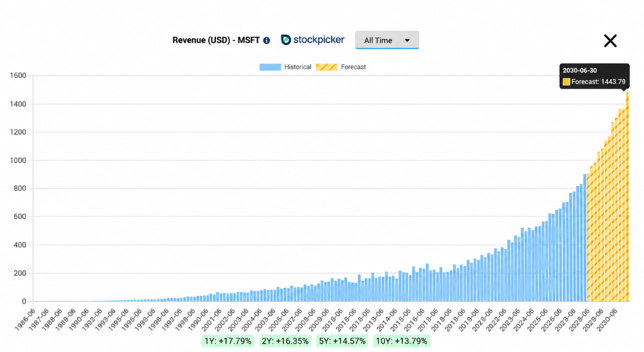This screenshot has width=644, height=352.
Task: Select the 1Y: +17.79% growth badge
Action: click(x=228, y=341)
